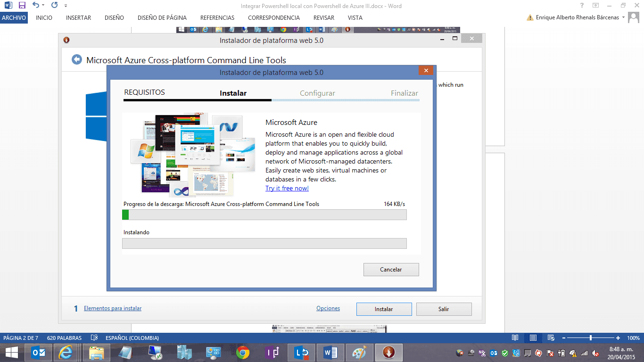Click the Redo/Repeat icon in Word

(54, 5)
